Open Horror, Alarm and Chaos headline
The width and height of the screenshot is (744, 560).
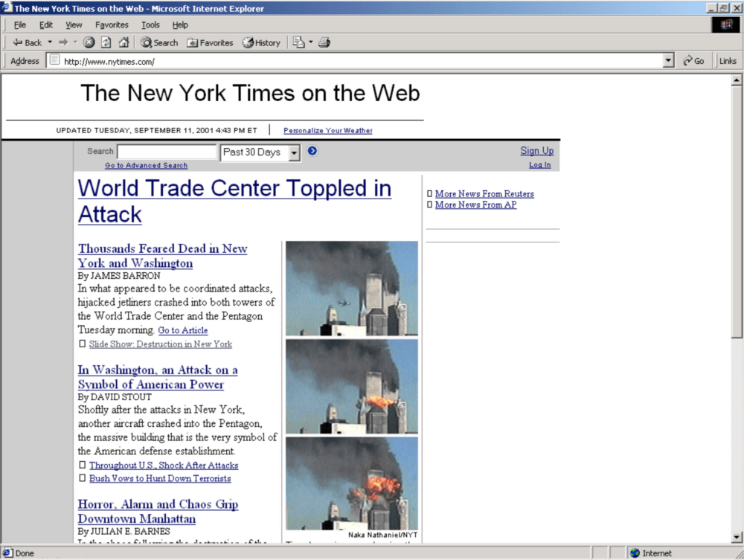[158, 511]
